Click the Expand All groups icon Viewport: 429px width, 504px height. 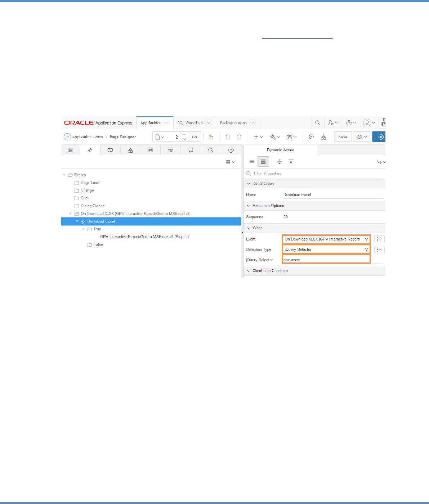(291, 162)
